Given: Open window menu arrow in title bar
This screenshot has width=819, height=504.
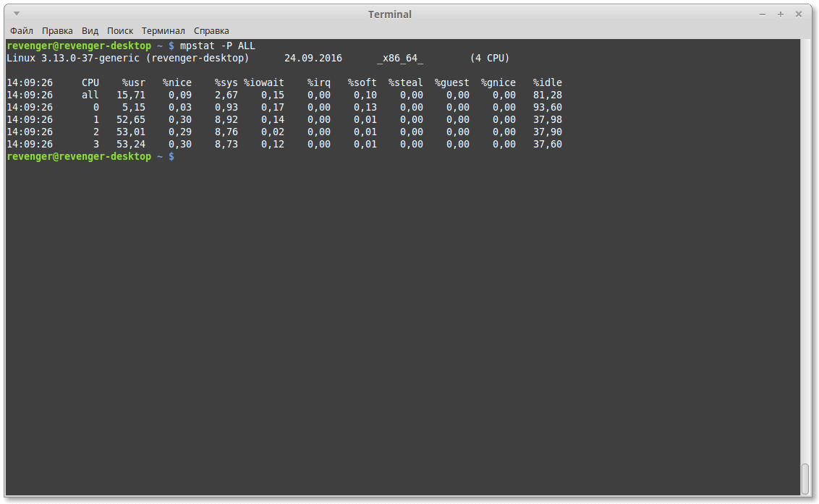Looking at the screenshot, I should pos(16,14).
